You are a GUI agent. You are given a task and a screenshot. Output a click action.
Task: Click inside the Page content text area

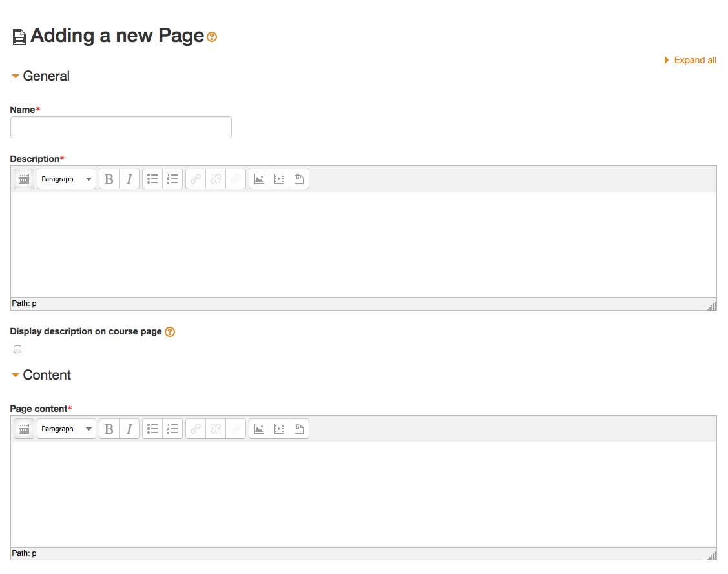click(x=363, y=494)
